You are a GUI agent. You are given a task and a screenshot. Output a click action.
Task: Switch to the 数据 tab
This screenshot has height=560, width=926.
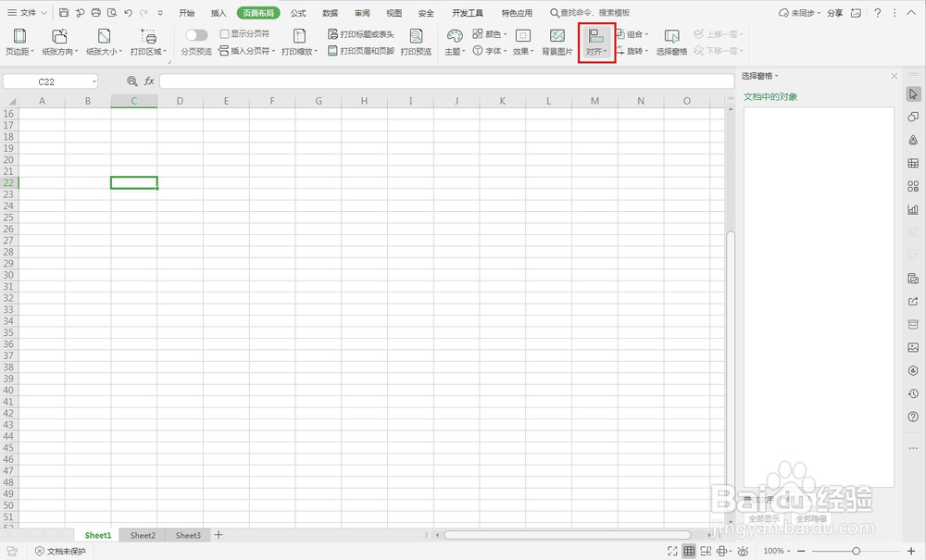pos(331,12)
